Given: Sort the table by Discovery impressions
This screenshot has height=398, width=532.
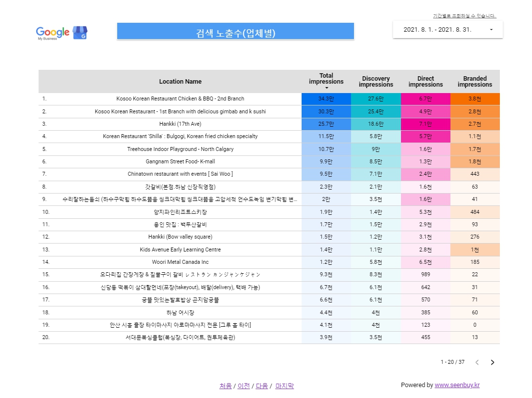Looking at the screenshot, I should point(376,81).
